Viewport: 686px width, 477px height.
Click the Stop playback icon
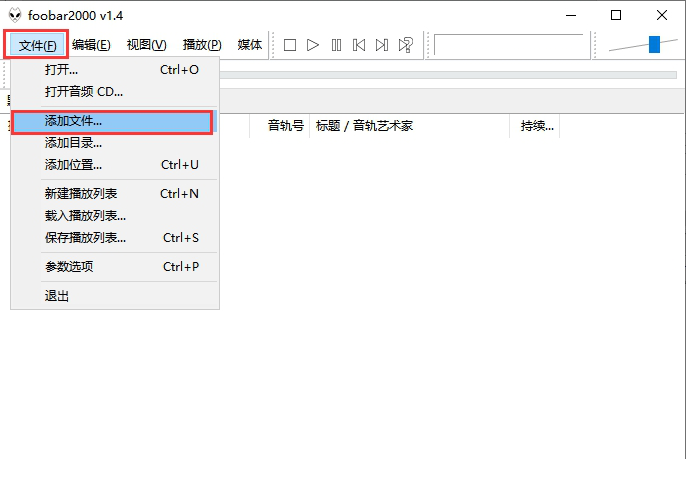290,45
